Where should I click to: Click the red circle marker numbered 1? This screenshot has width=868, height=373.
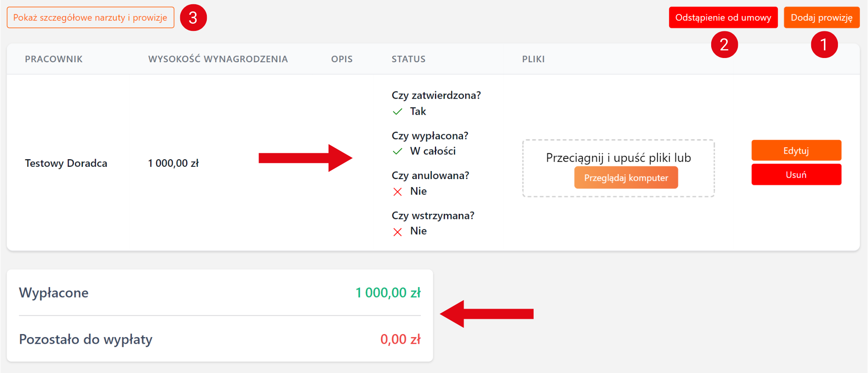click(824, 44)
